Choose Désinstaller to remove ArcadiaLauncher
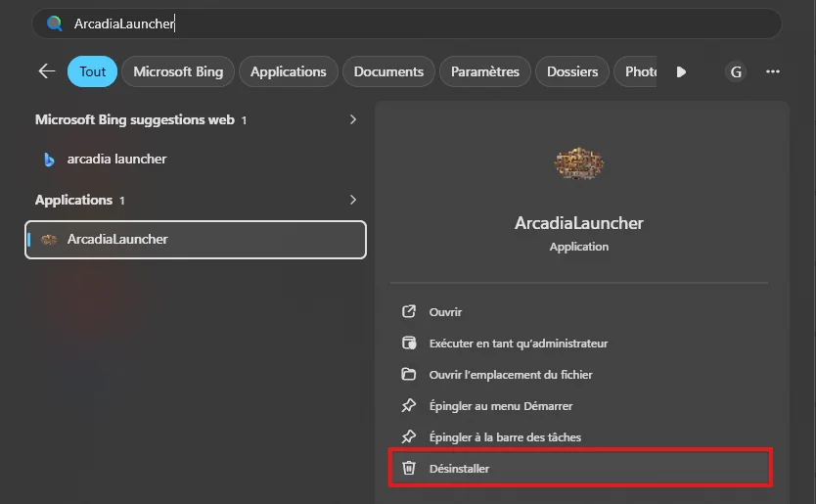 pos(580,468)
